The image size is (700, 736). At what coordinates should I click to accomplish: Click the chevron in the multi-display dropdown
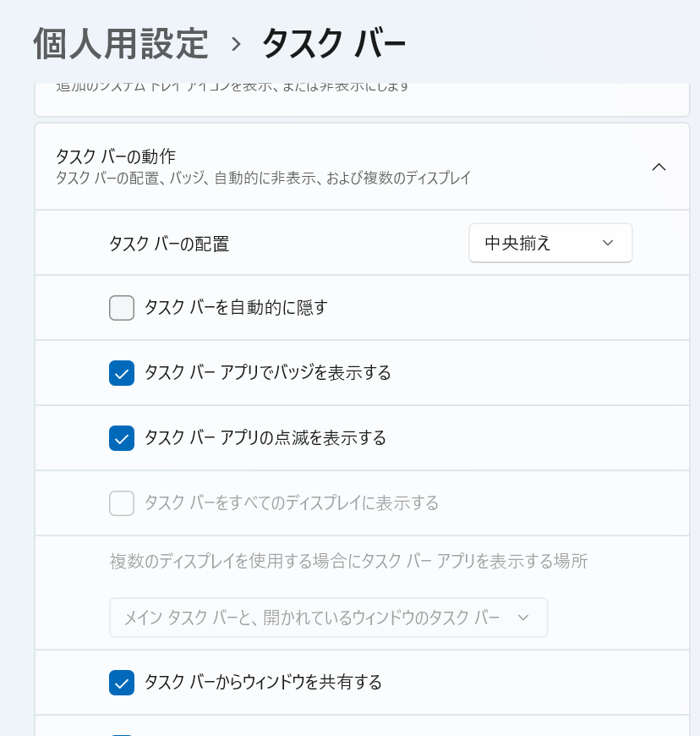[x=523, y=618]
